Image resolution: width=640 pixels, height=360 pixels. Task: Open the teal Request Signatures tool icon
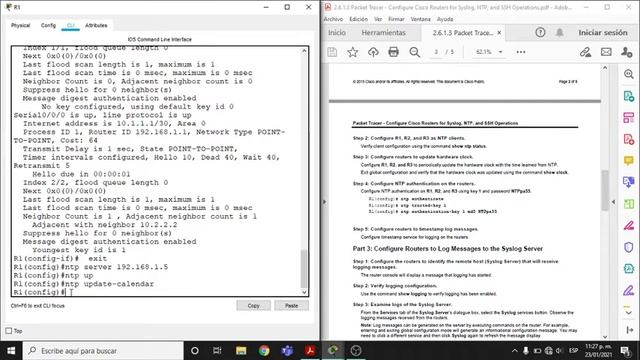629,268
